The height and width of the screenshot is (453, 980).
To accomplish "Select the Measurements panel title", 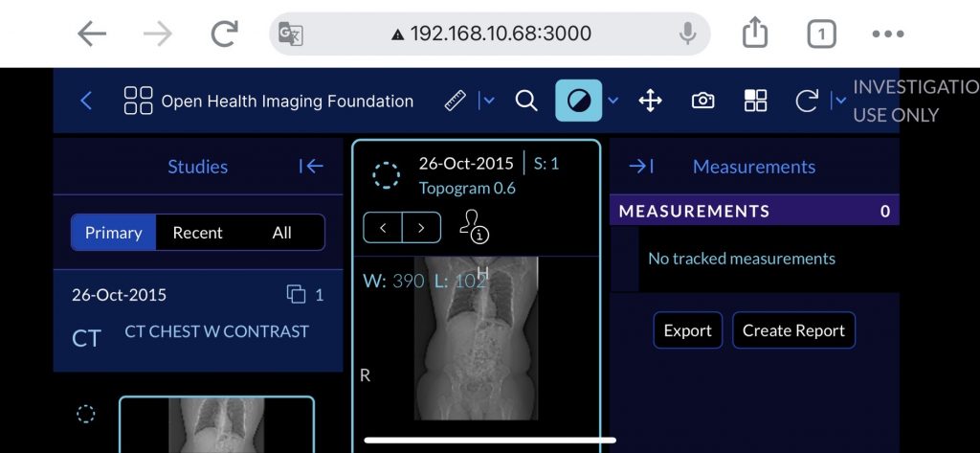I will [754, 167].
